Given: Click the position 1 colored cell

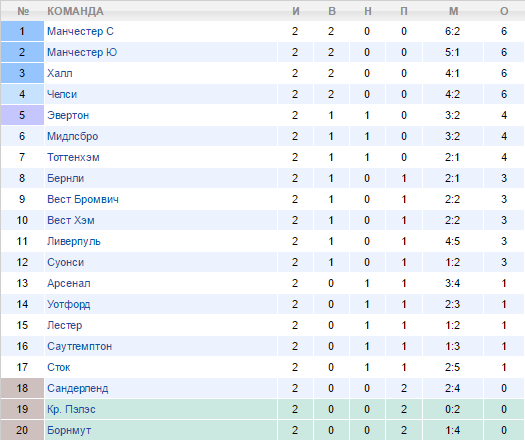Looking at the screenshot, I should 22,31.
